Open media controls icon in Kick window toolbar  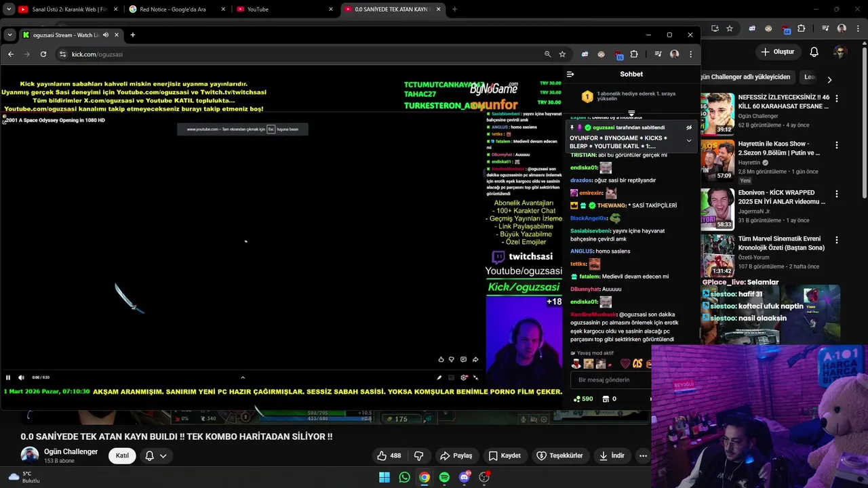(x=658, y=54)
